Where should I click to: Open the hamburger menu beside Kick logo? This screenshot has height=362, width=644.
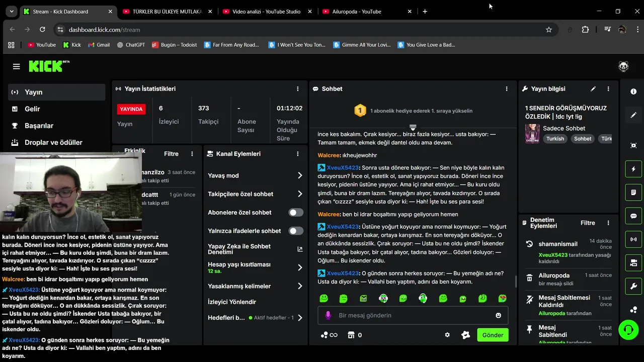tap(16, 66)
